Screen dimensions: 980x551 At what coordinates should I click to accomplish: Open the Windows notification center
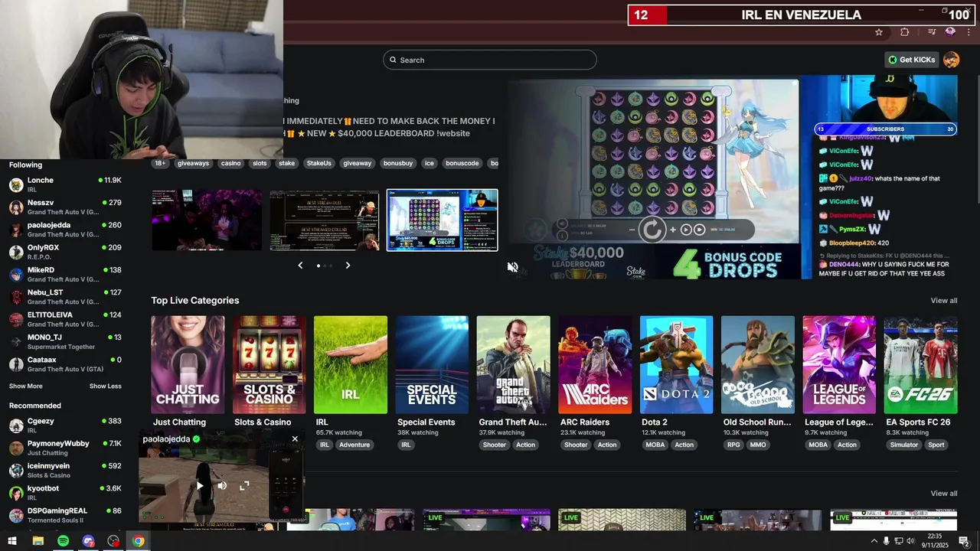pos(964,541)
